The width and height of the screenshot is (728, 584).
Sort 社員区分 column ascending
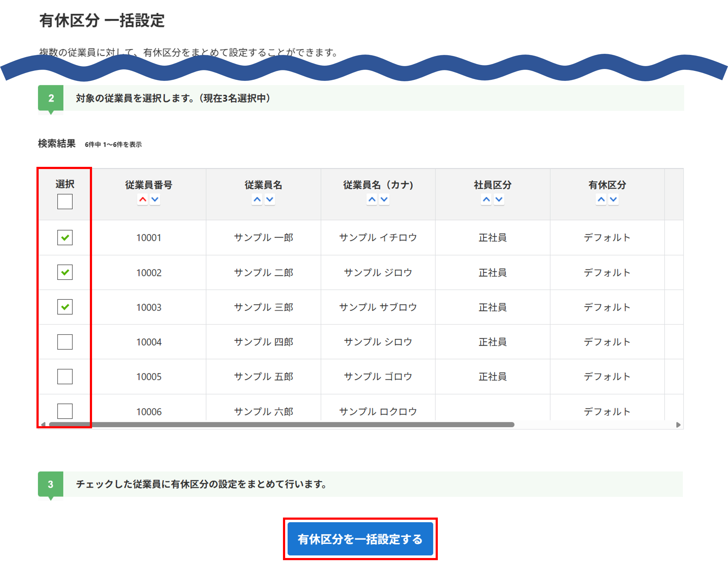click(x=486, y=199)
